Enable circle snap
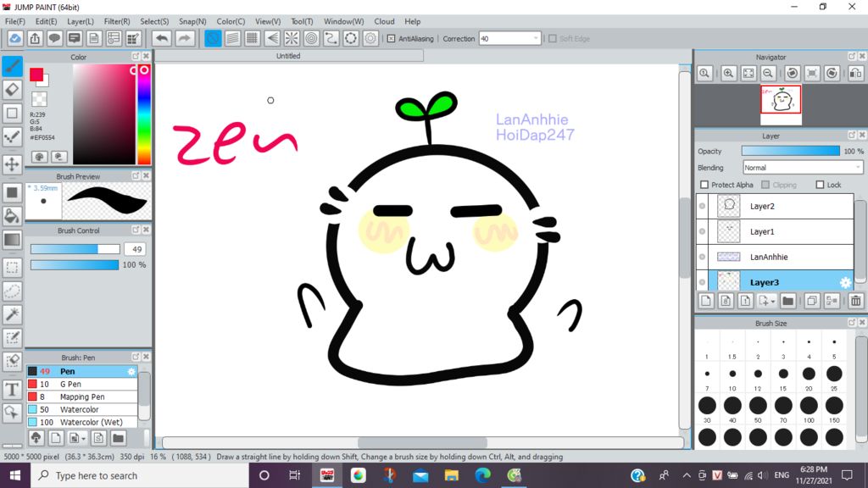 (312, 38)
